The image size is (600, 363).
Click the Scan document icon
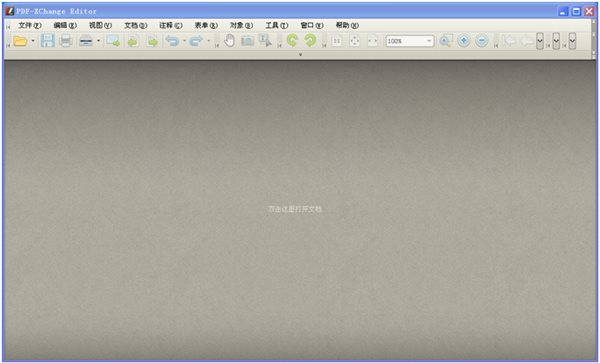tap(86, 41)
